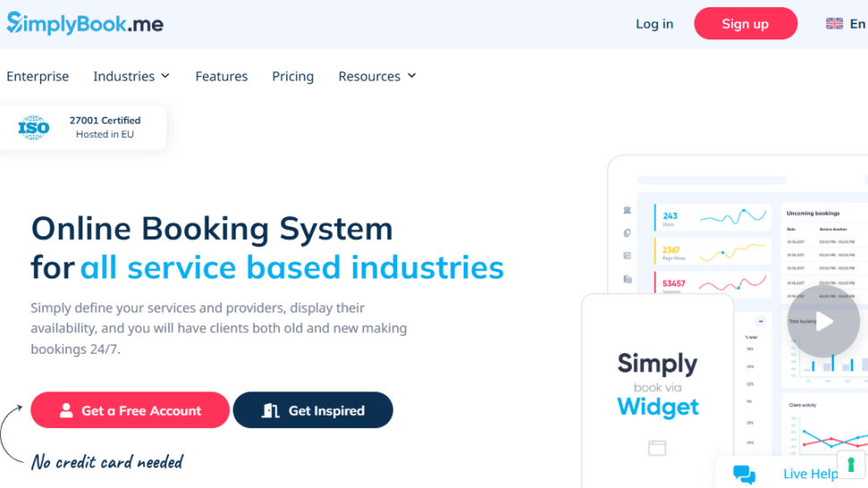Click the UK flag language icon
This screenshot has height=488, width=868.
pyautogui.click(x=834, y=23)
